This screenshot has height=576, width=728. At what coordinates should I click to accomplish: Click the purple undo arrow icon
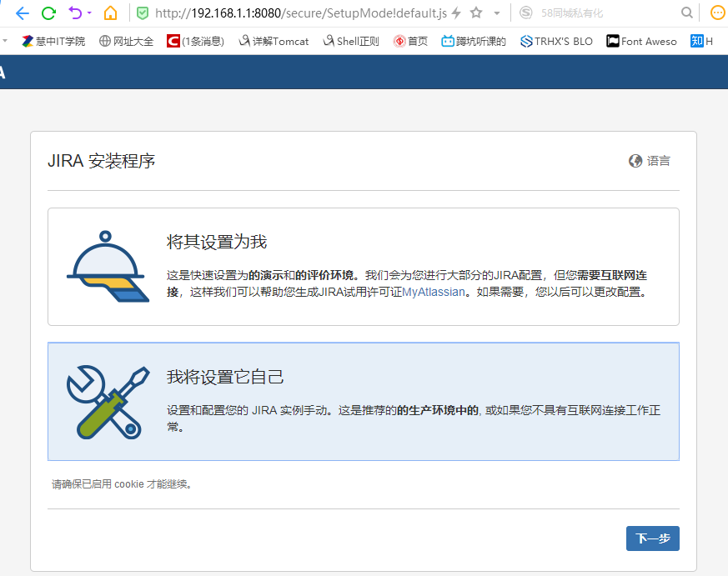(75, 13)
